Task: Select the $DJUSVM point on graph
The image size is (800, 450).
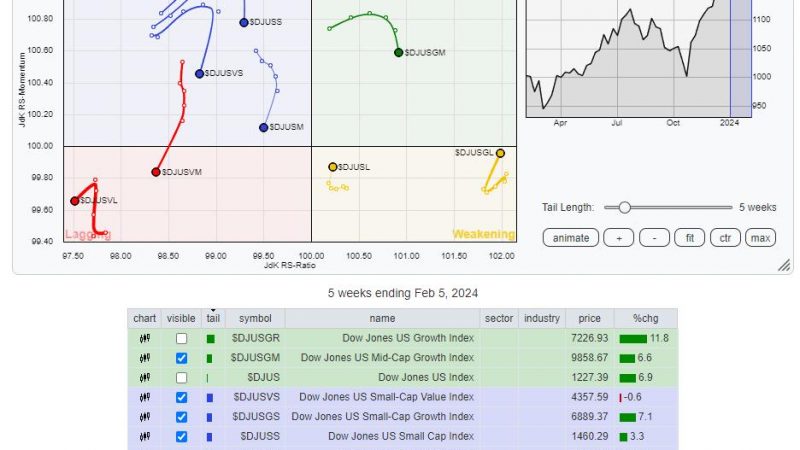Action: pos(156,172)
